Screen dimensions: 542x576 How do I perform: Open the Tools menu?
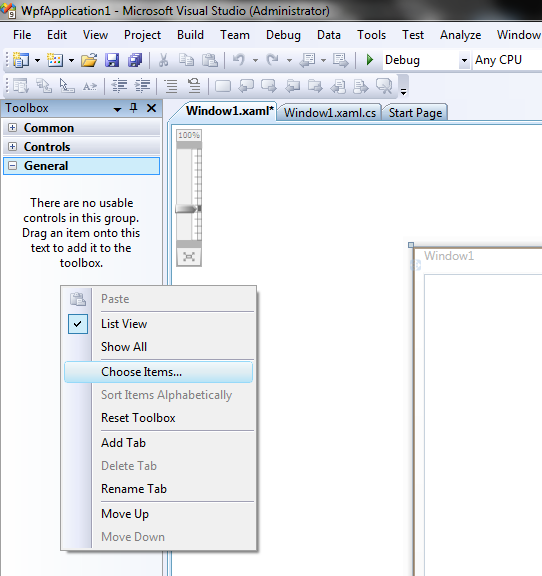(x=371, y=35)
